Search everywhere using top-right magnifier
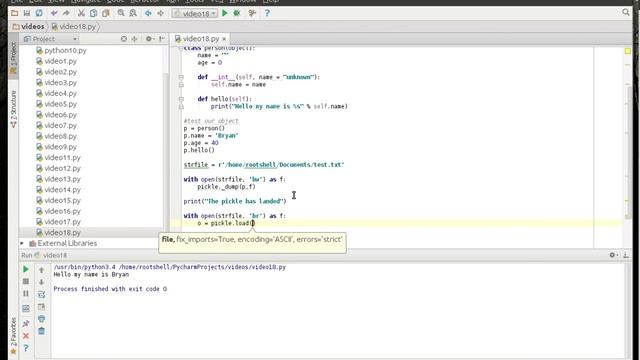640x360 pixels. pyautogui.click(x=626, y=13)
